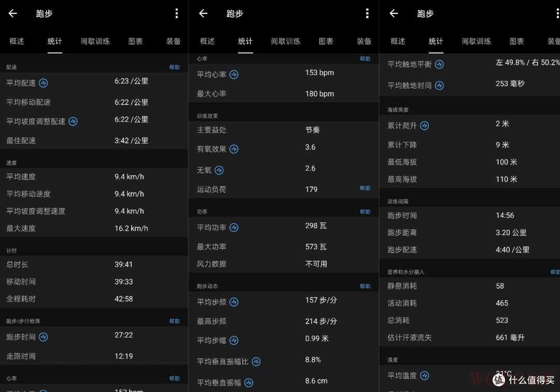
Task: Tap the chart icon next to 无氧
Action: (219, 170)
